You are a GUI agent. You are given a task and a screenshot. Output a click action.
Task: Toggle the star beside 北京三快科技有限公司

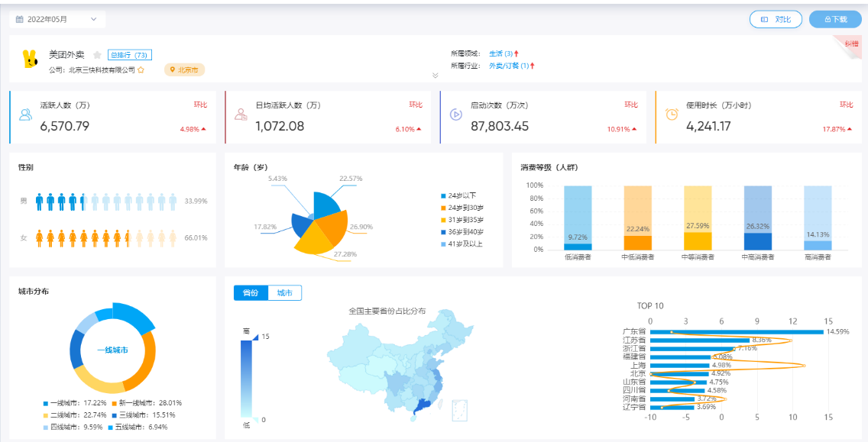[141, 70]
